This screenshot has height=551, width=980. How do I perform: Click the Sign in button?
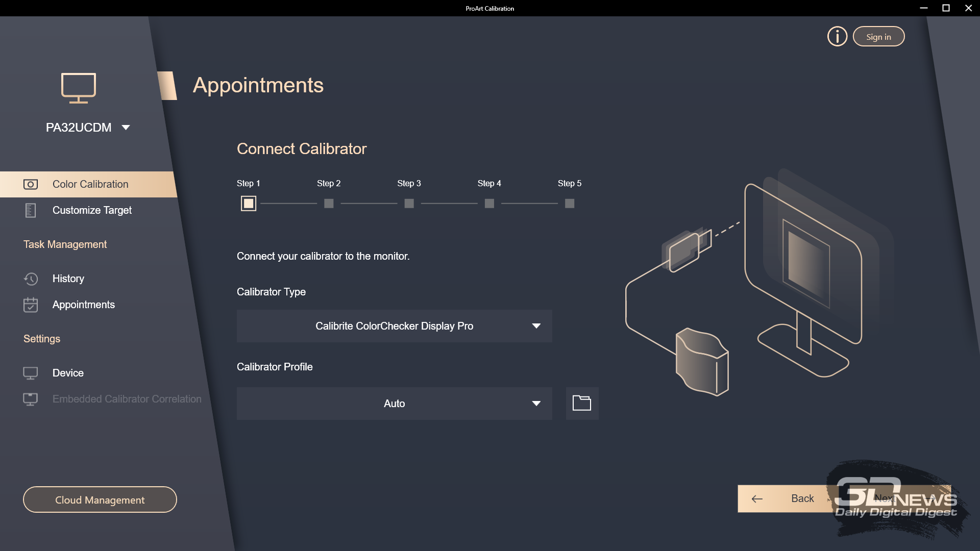click(x=878, y=37)
